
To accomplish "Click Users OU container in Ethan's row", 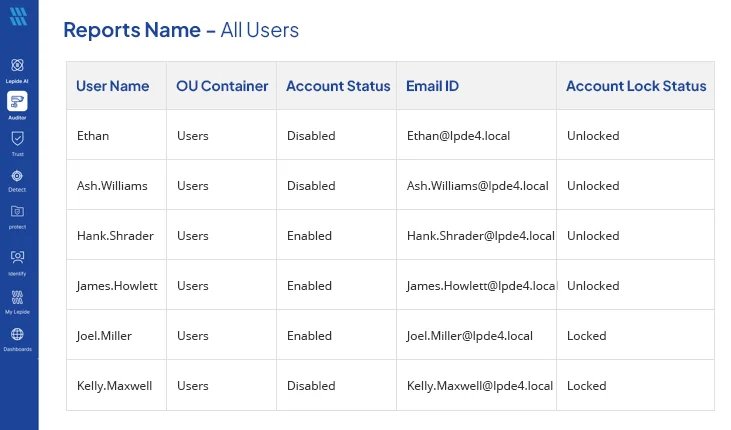I will (193, 136).
